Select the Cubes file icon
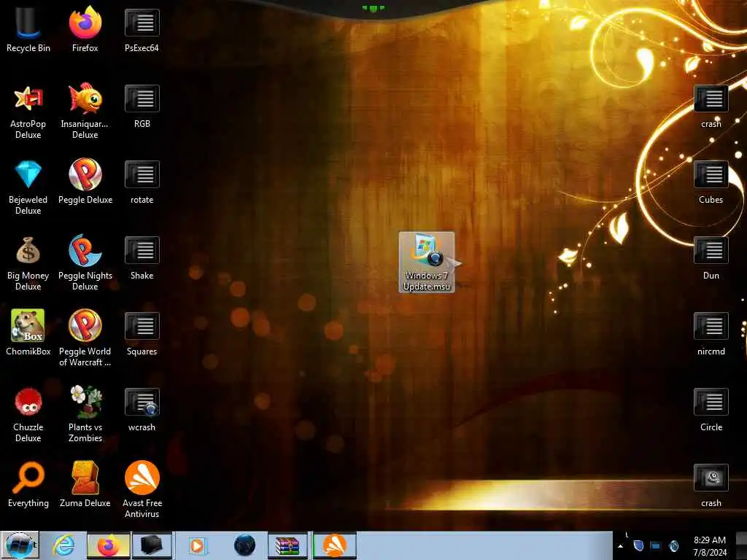747x560 pixels. tap(711, 182)
